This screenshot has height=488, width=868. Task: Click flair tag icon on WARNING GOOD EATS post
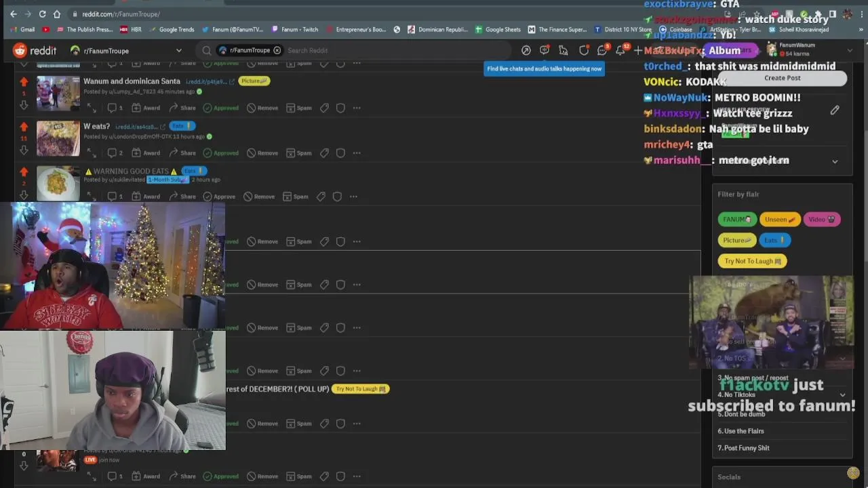(x=321, y=197)
